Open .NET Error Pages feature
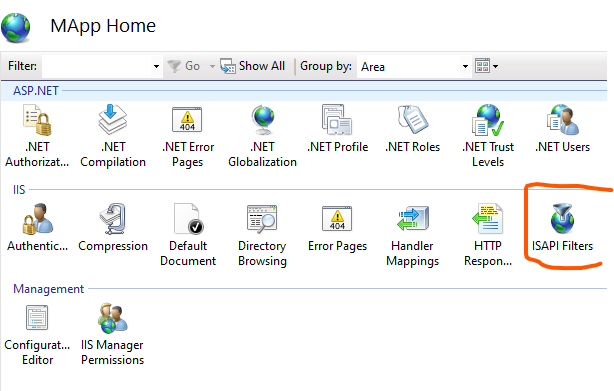The width and height of the screenshot is (614, 391). coord(188,136)
